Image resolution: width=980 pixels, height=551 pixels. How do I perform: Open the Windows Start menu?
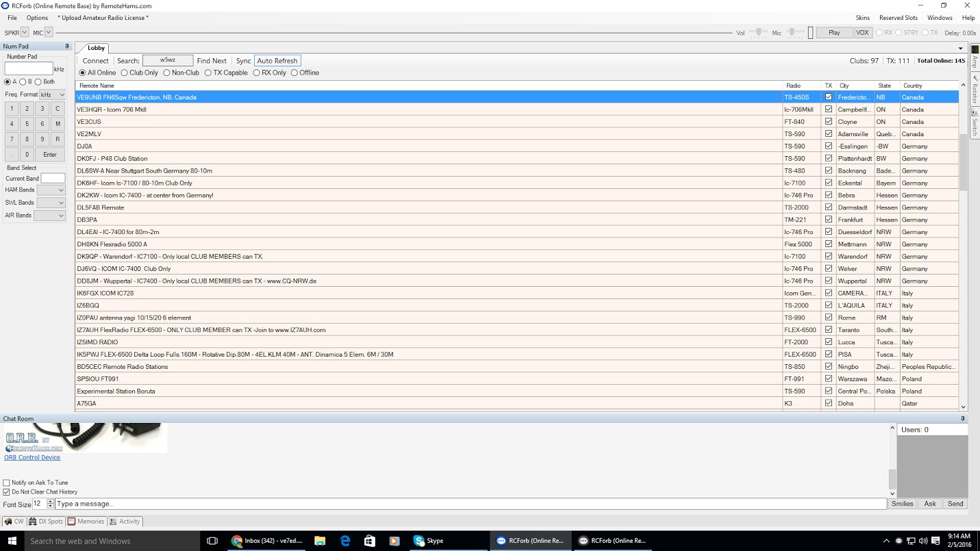pyautogui.click(x=12, y=541)
